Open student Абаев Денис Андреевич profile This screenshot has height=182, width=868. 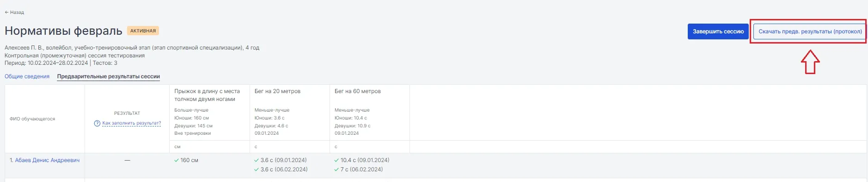pyautogui.click(x=47, y=160)
